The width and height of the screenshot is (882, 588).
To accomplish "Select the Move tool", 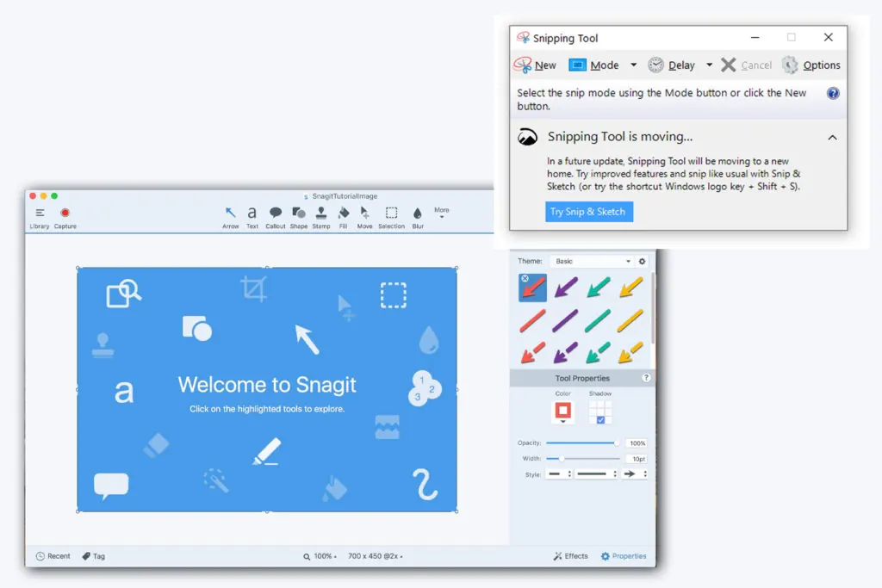I will [x=364, y=217].
